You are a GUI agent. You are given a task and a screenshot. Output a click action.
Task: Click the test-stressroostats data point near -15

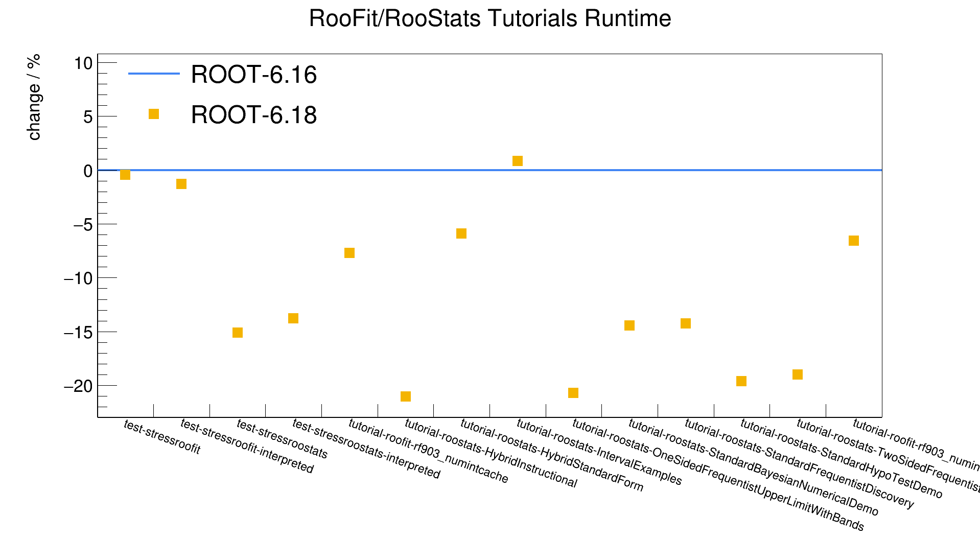[x=238, y=333]
